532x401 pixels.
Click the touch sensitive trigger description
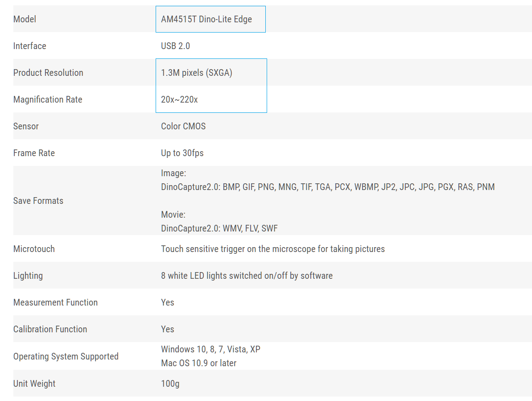pos(273,249)
